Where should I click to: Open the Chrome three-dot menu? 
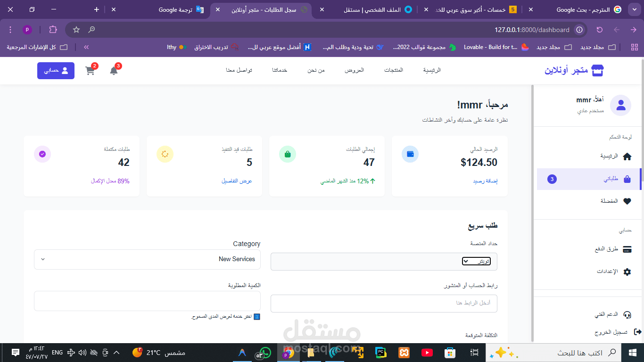[10, 30]
